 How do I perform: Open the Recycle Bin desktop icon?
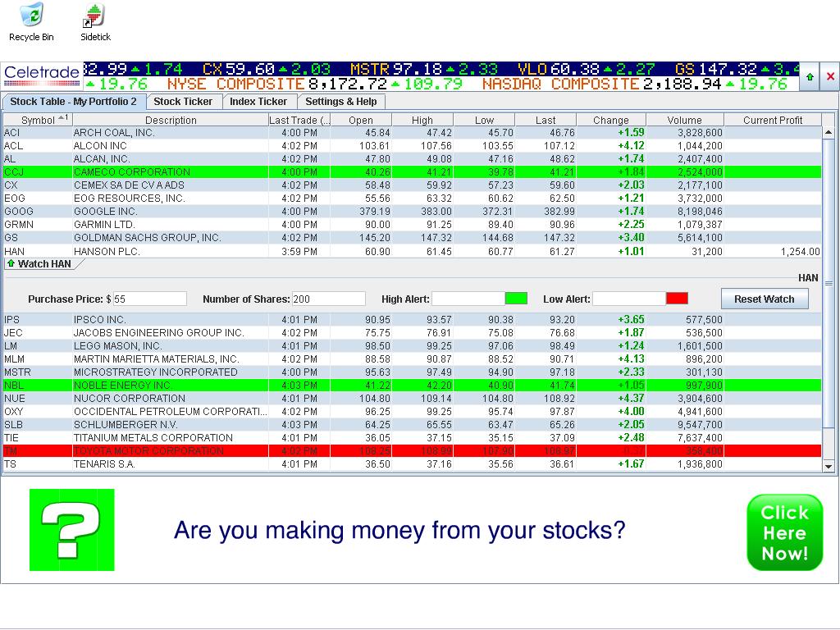31,16
